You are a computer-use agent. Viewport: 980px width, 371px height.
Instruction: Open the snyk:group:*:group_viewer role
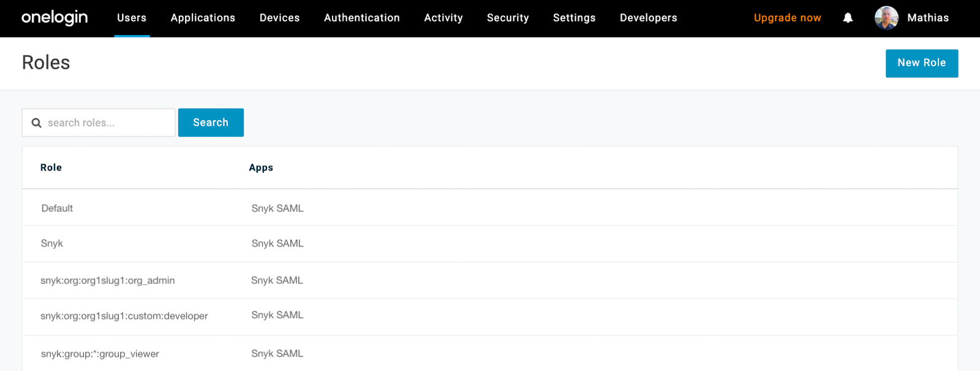pyautogui.click(x=100, y=354)
